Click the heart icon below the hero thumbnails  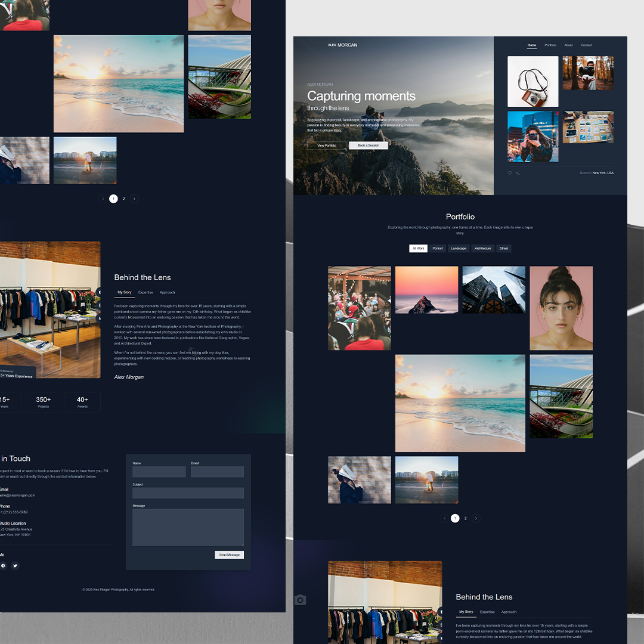(510, 173)
